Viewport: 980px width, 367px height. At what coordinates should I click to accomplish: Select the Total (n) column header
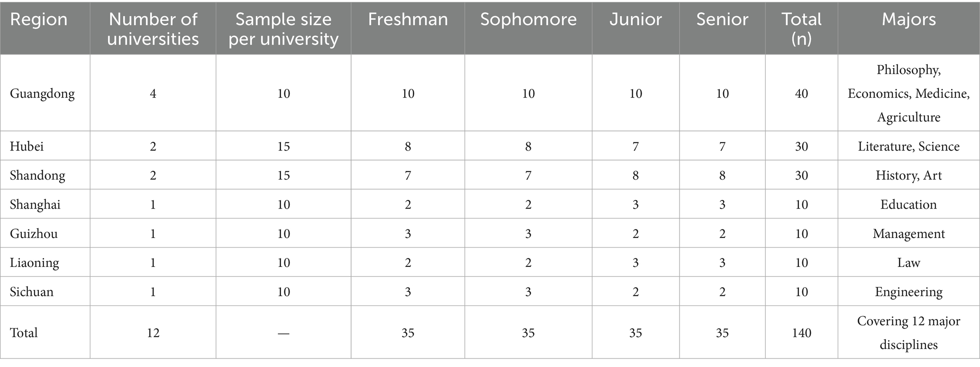(801, 29)
